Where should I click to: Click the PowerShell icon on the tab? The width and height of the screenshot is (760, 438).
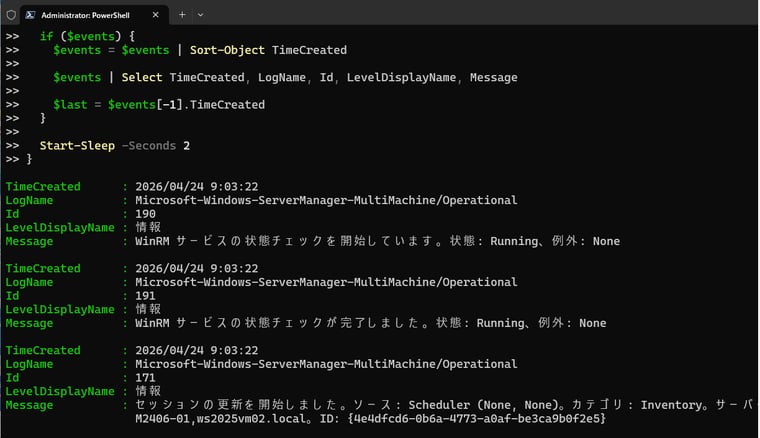coord(31,15)
